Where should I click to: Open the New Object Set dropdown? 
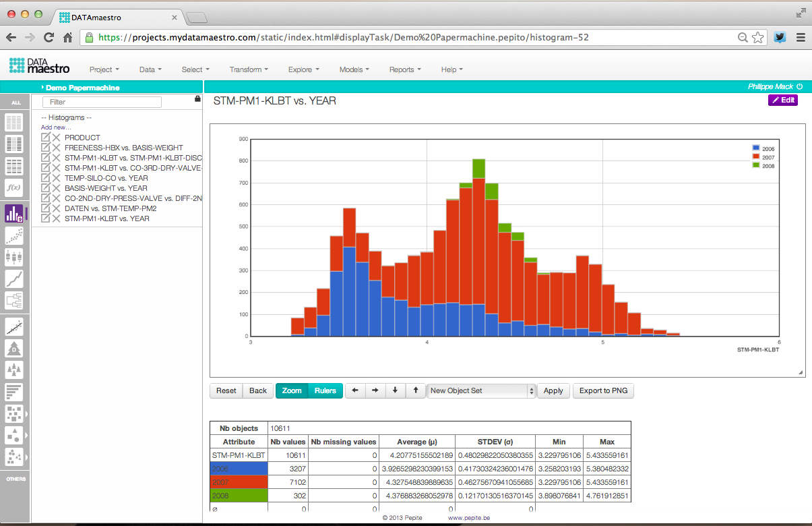coord(481,391)
